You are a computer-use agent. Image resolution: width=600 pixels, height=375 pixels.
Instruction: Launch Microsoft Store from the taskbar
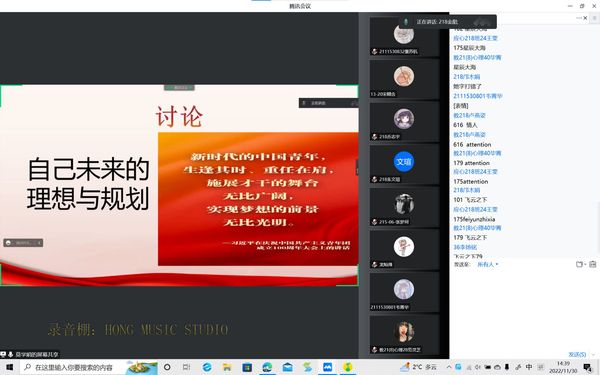(x=247, y=367)
